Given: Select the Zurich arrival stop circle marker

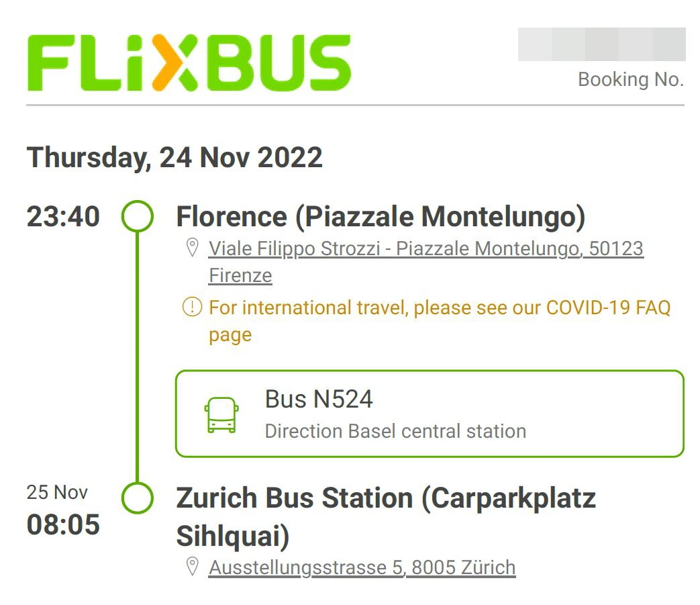Looking at the screenshot, I should tap(138, 498).
